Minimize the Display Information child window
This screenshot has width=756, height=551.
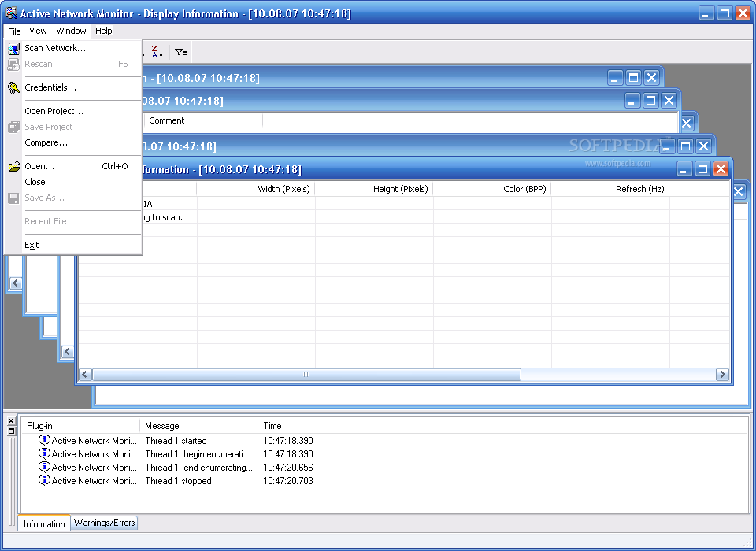point(684,168)
